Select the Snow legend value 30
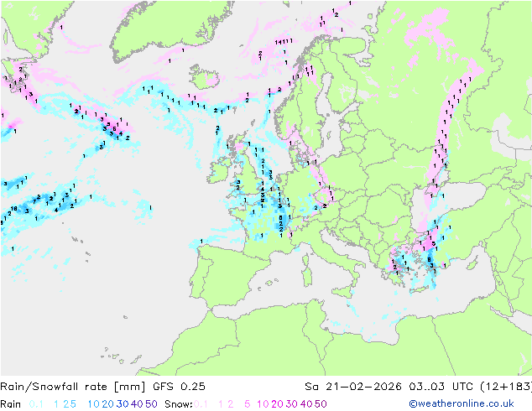Image resolution: width=532 pixels, height=411 pixels. 292,404
